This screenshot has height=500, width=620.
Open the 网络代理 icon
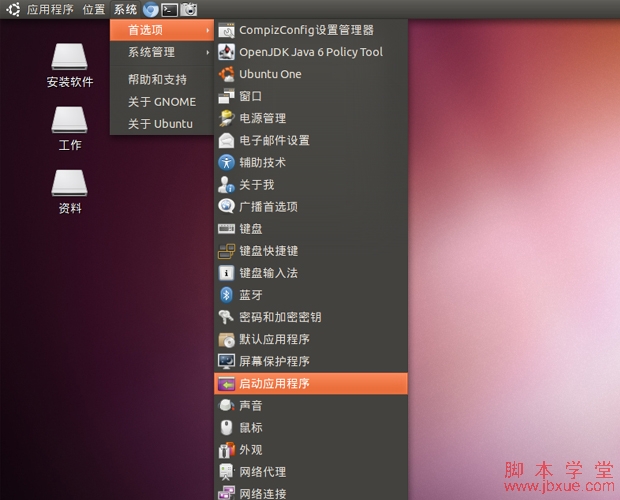click(x=227, y=472)
